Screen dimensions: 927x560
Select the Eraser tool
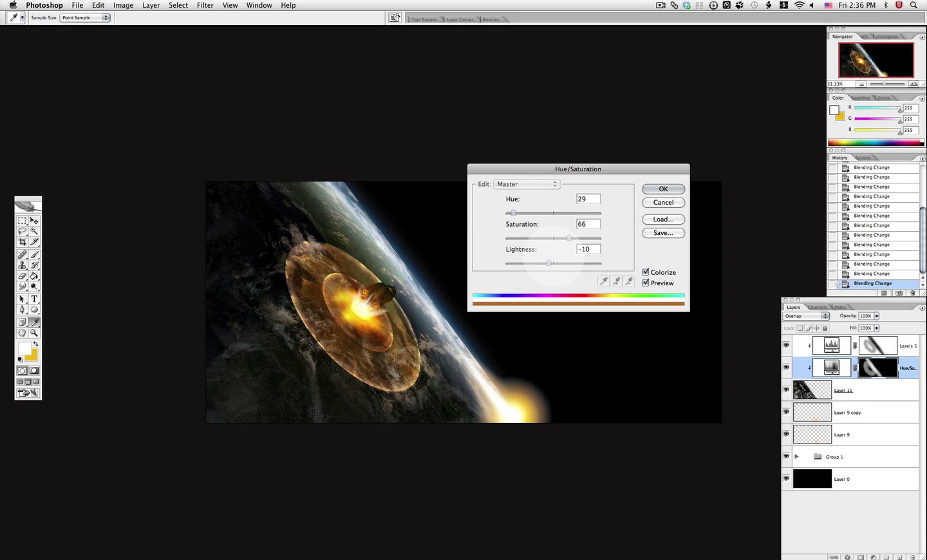(22, 275)
